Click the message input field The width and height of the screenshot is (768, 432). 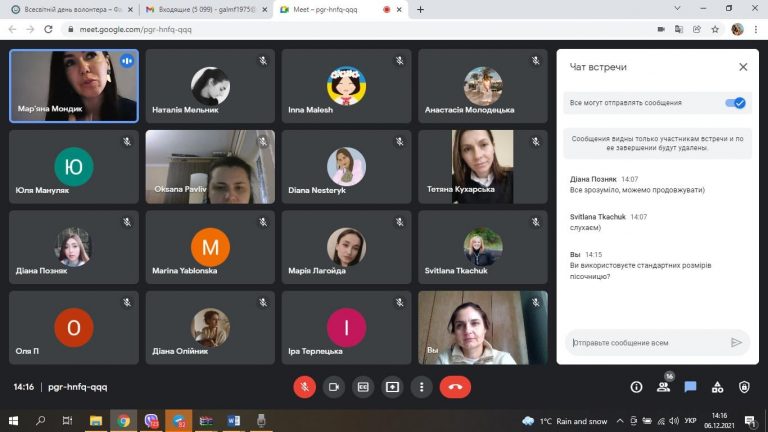(x=647, y=343)
